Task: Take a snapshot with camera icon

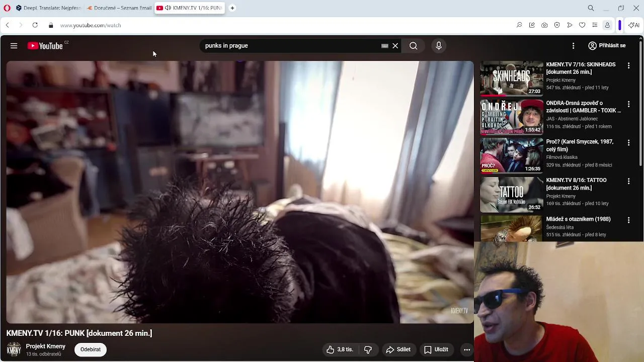Action: (544, 25)
